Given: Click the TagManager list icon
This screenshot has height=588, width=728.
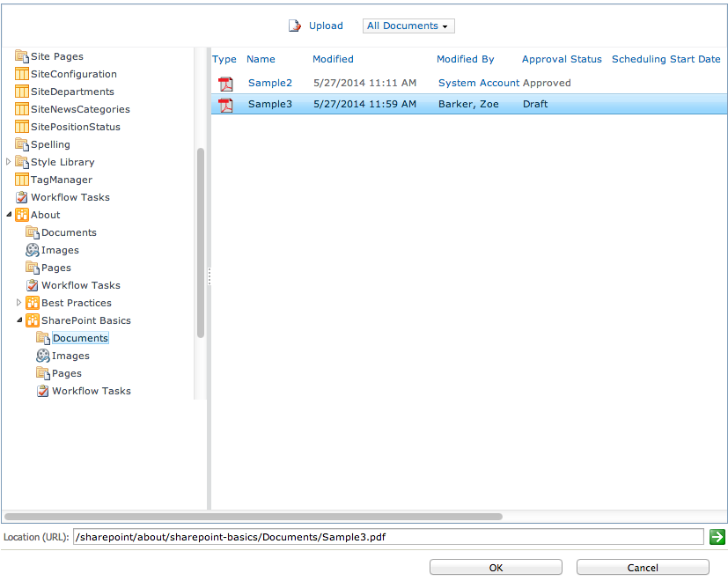Looking at the screenshot, I should 22,180.
